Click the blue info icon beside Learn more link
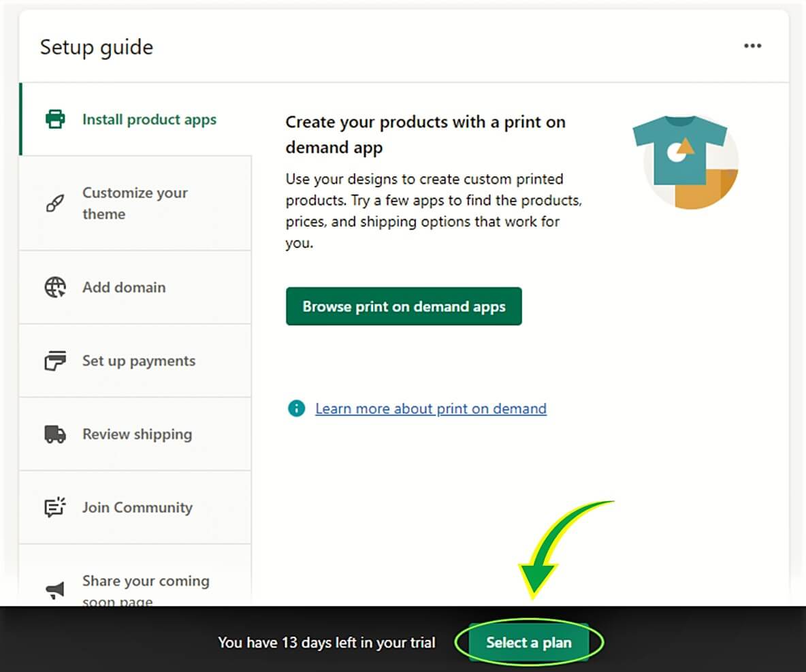 pos(296,409)
